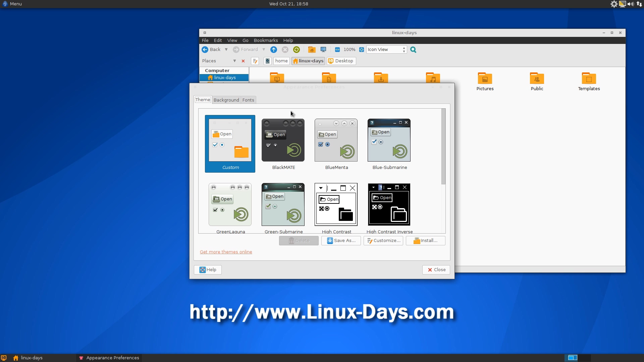This screenshot has width=644, height=362.
Task: Toggle text-based location entry button
Action: (x=255, y=61)
